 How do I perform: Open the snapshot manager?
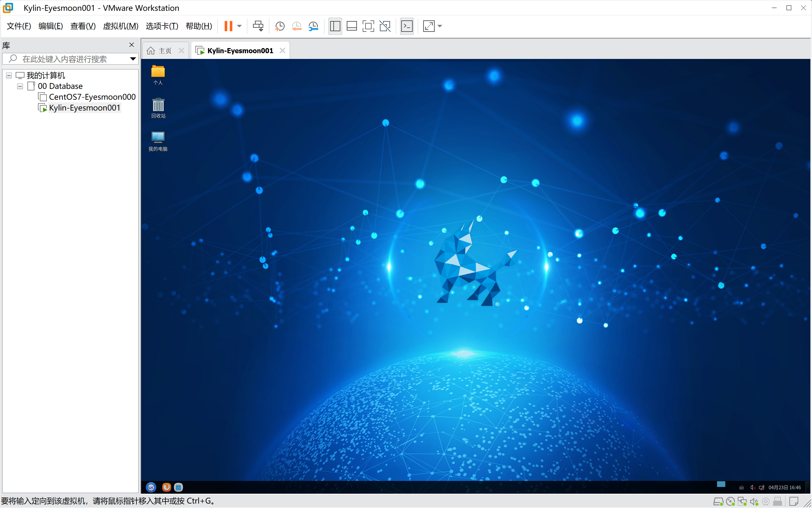[313, 26]
